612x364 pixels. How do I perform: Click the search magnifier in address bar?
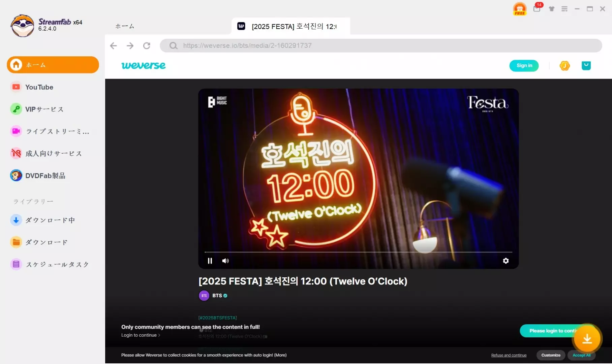pyautogui.click(x=173, y=45)
